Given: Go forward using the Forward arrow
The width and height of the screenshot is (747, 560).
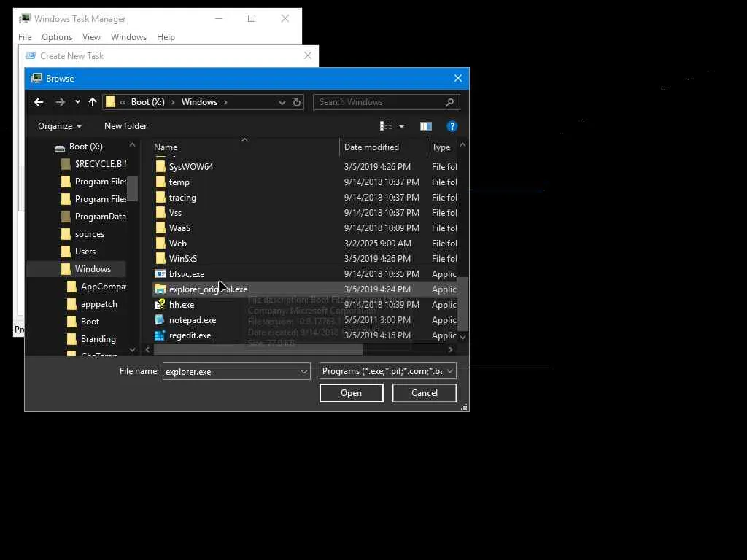Looking at the screenshot, I should pyautogui.click(x=60, y=102).
